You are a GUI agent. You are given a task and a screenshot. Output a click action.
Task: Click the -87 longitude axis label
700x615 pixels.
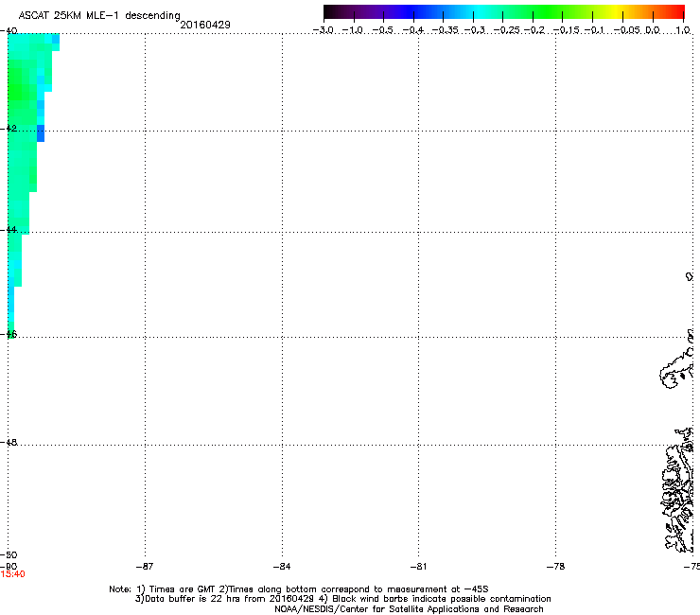(145, 567)
